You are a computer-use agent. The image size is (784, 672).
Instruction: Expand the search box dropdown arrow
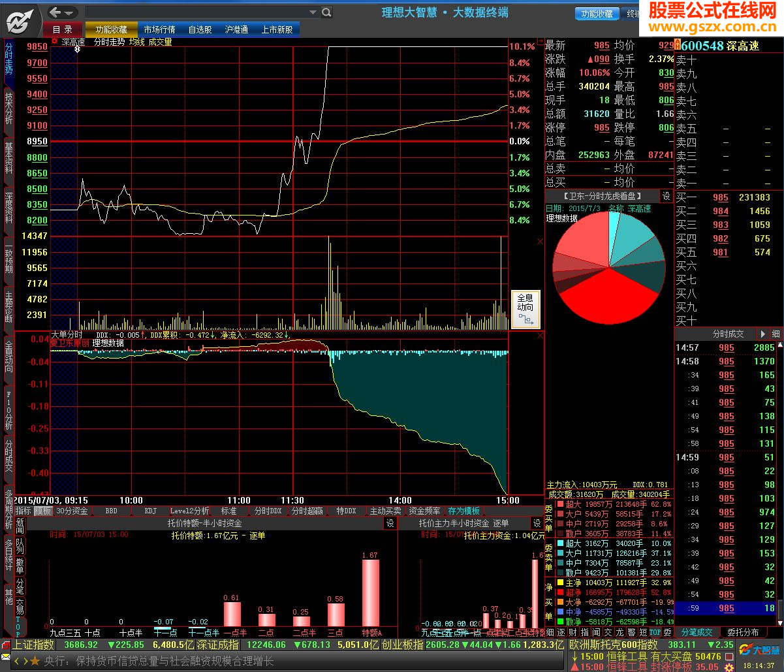[x=314, y=12]
